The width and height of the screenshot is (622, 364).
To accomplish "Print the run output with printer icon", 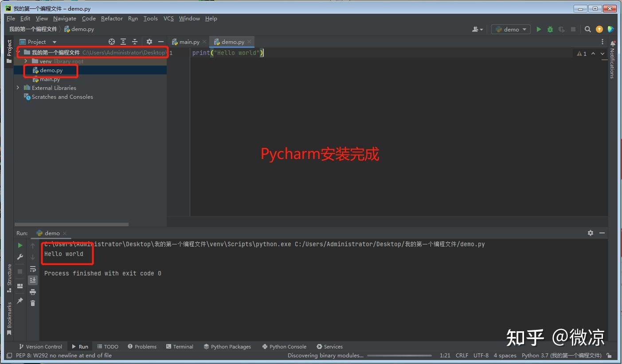I will coord(33,292).
